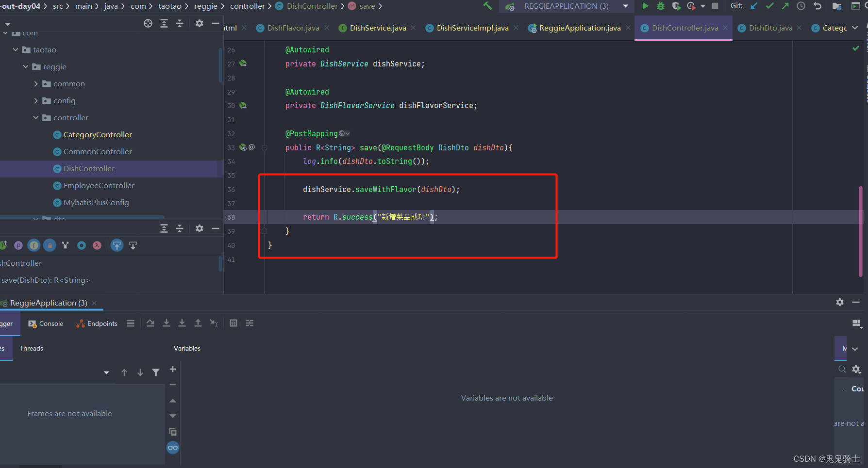Screen dimensions: 868x468
Task: Switch to DishService.java tab
Action: (378, 28)
